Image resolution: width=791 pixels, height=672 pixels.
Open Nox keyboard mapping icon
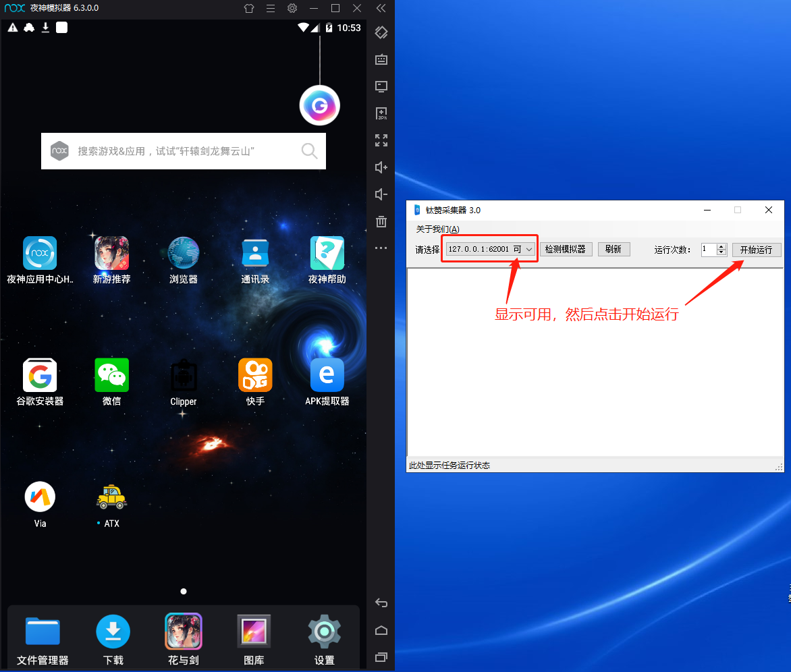click(x=381, y=59)
